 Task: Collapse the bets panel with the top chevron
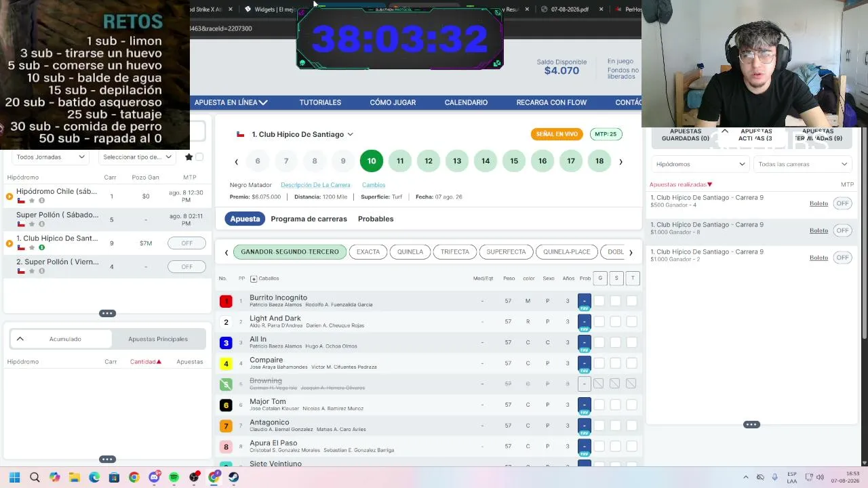[724, 131]
